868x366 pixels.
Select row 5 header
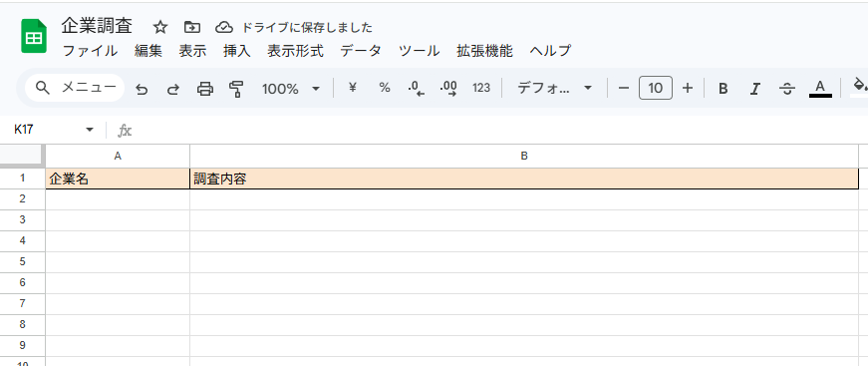23,262
